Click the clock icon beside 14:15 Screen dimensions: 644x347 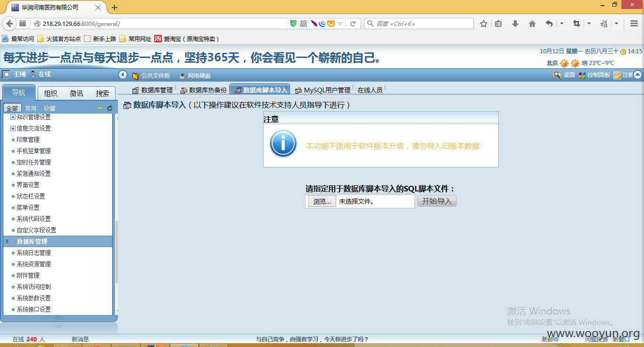(623, 52)
